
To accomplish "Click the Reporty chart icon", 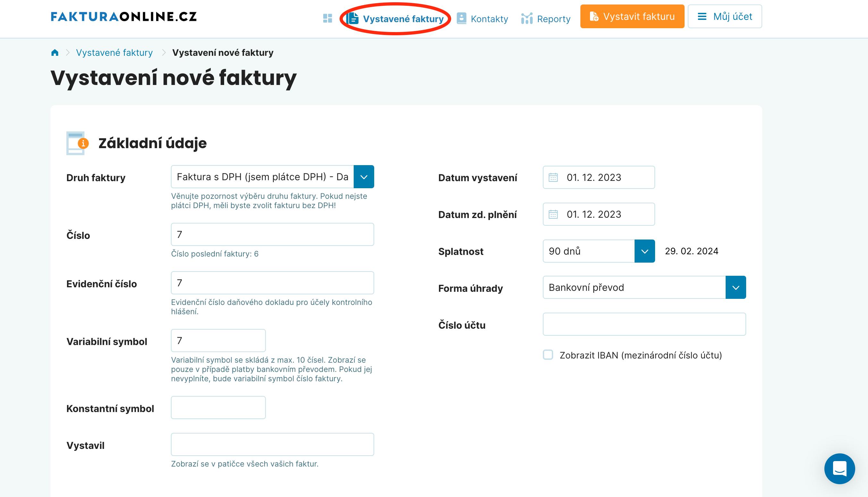I will [527, 18].
